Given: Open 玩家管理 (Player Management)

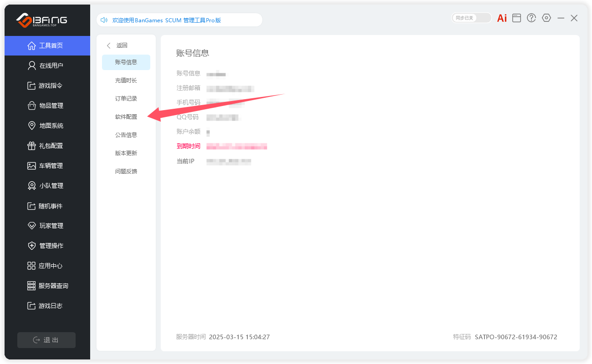Looking at the screenshot, I should (x=47, y=225).
